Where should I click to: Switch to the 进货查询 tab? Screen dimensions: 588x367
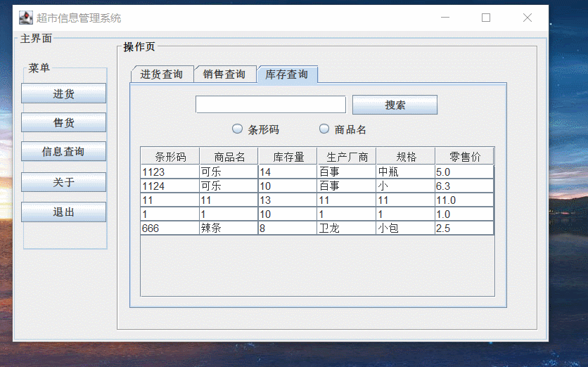click(161, 75)
